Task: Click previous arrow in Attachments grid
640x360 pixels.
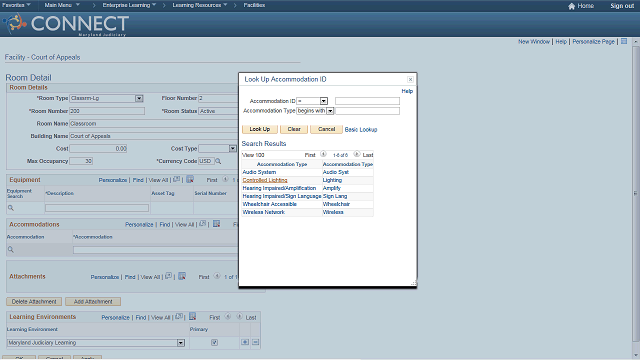Action: click(217, 276)
